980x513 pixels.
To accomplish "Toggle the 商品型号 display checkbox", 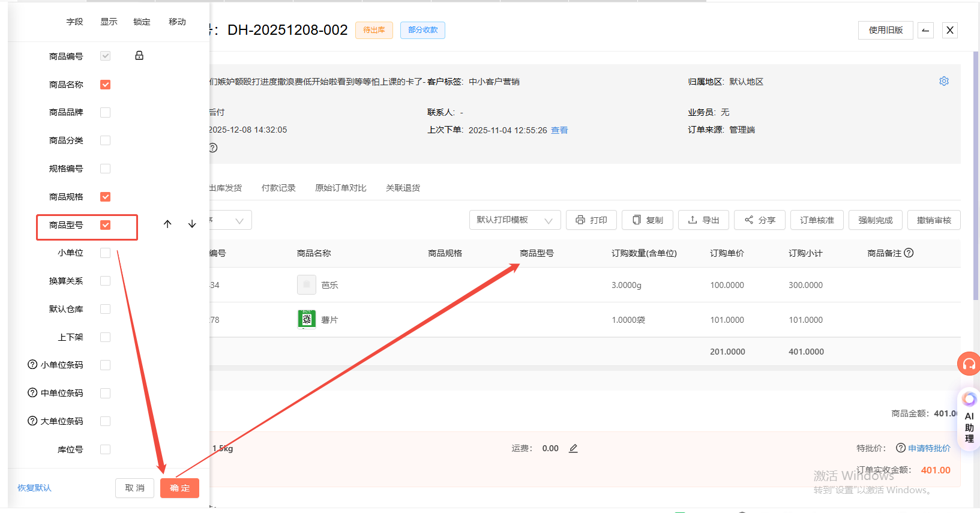I will point(106,225).
